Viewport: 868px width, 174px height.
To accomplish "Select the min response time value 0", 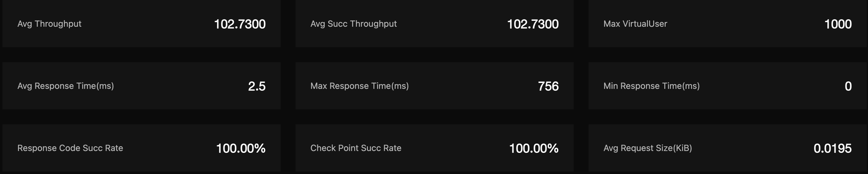I will coord(848,86).
